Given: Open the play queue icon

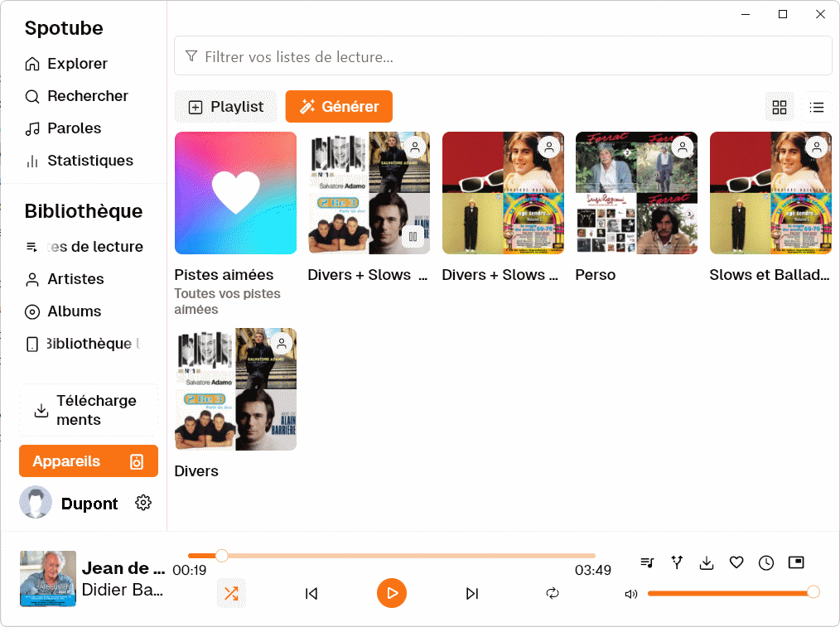Looking at the screenshot, I should (x=647, y=563).
